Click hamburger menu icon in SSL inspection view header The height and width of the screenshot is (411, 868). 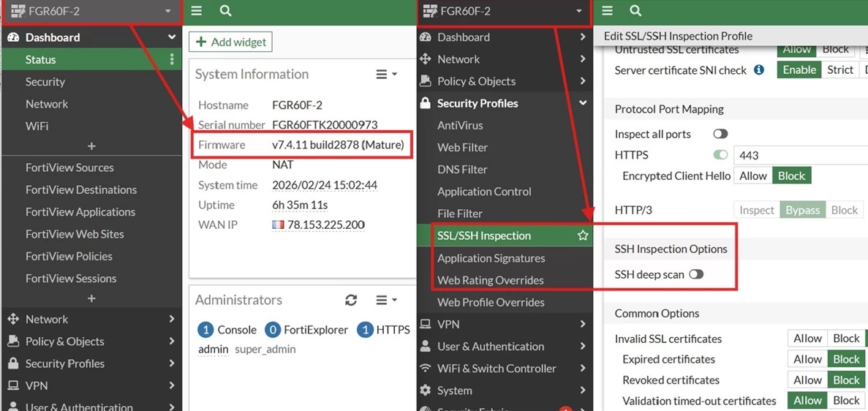(x=607, y=11)
